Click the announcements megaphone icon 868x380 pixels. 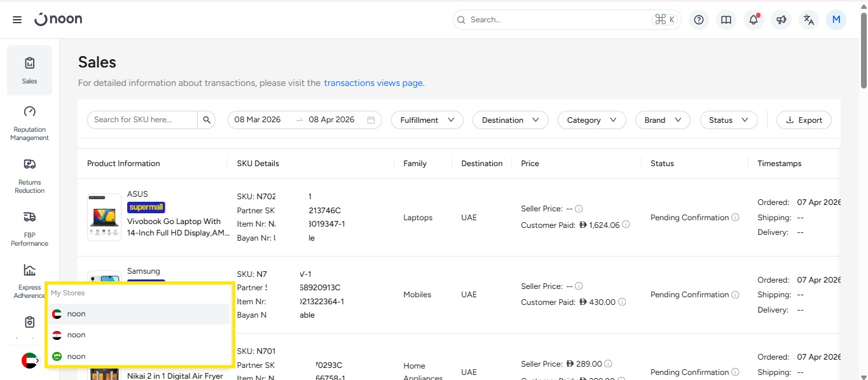[x=781, y=20]
